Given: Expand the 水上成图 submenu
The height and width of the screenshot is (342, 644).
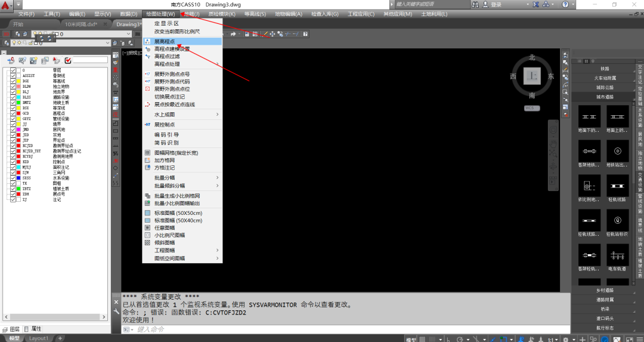Looking at the screenshot, I should click(182, 114).
